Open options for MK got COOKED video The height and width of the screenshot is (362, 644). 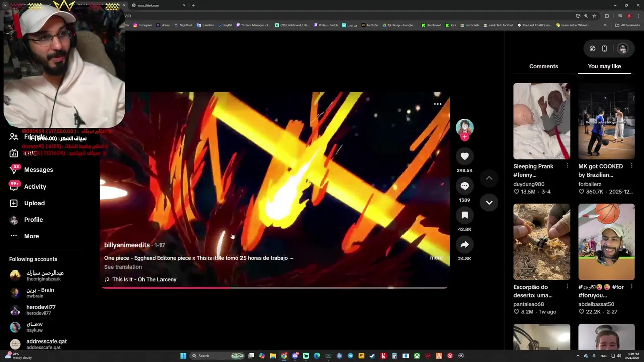tap(631, 166)
